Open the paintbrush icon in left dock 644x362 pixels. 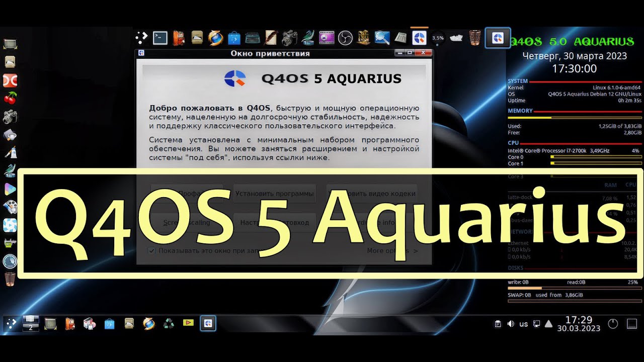(10, 153)
